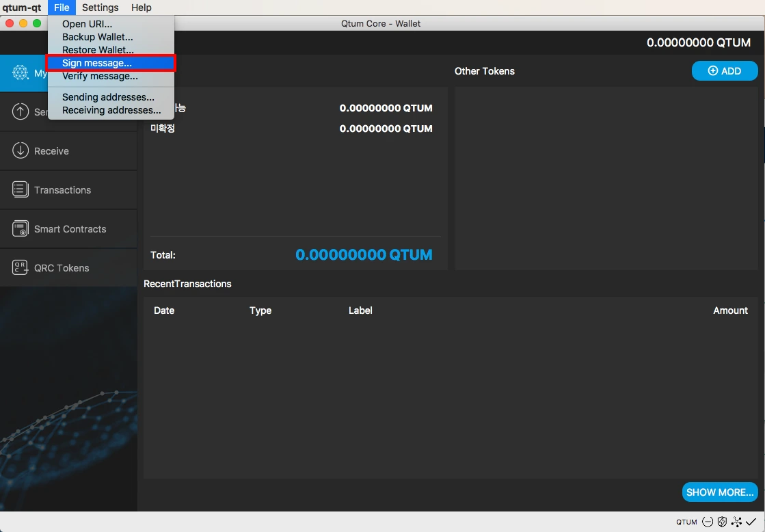
Task: Open the Send page via upload arrow icon
Action: point(20,111)
